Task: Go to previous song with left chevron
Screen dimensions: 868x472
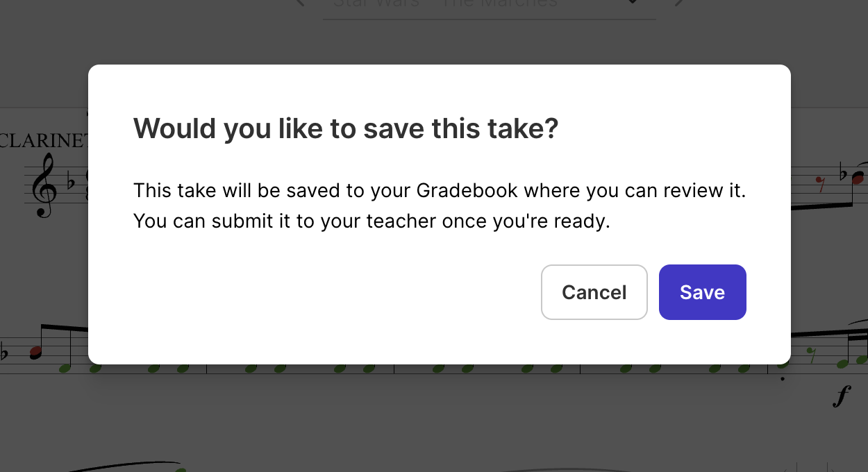Action: (300, 3)
